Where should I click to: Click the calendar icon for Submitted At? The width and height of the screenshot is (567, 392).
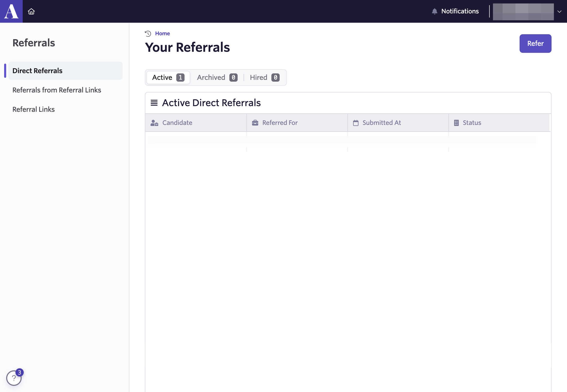(356, 123)
